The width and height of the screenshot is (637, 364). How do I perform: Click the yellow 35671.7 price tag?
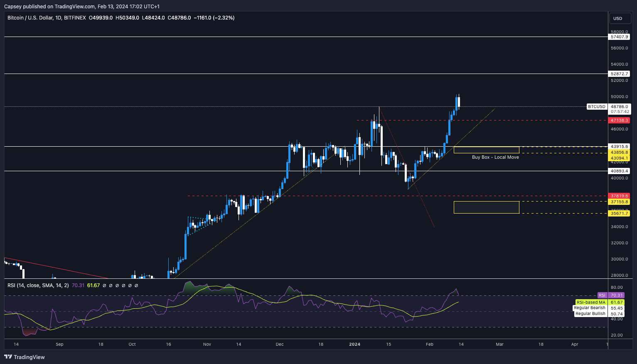(619, 214)
